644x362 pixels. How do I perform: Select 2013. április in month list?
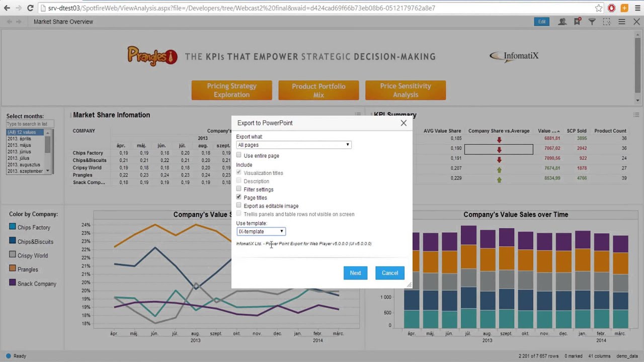pyautogui.click(x=26, y=139)
